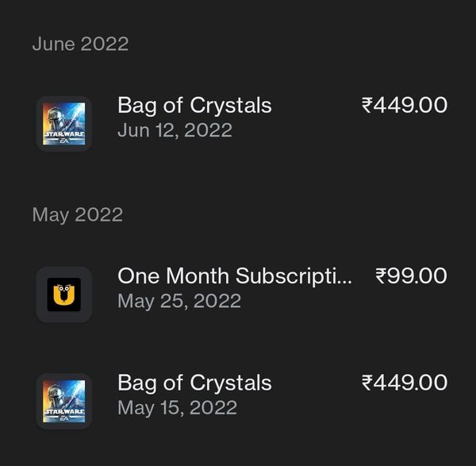Screen dimensions: 476x466
Task: Open One Month Subscripti... purchase title
Action: coord(235,276)
